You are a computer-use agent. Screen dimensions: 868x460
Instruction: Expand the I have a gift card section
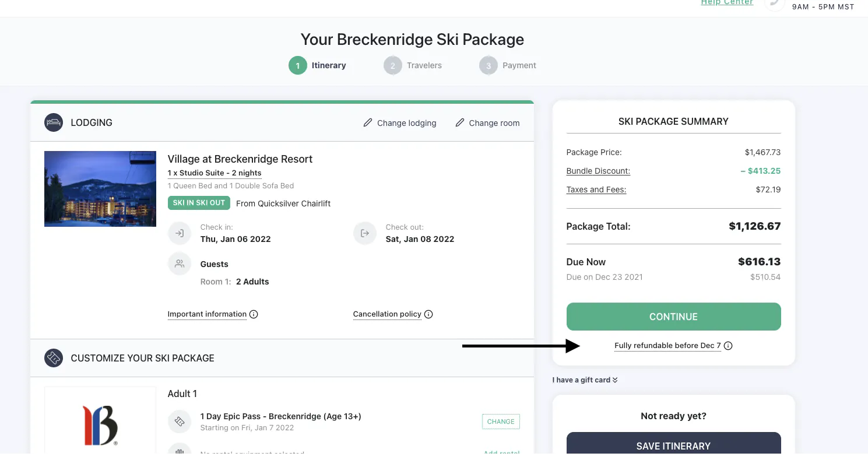click(585, 380)
